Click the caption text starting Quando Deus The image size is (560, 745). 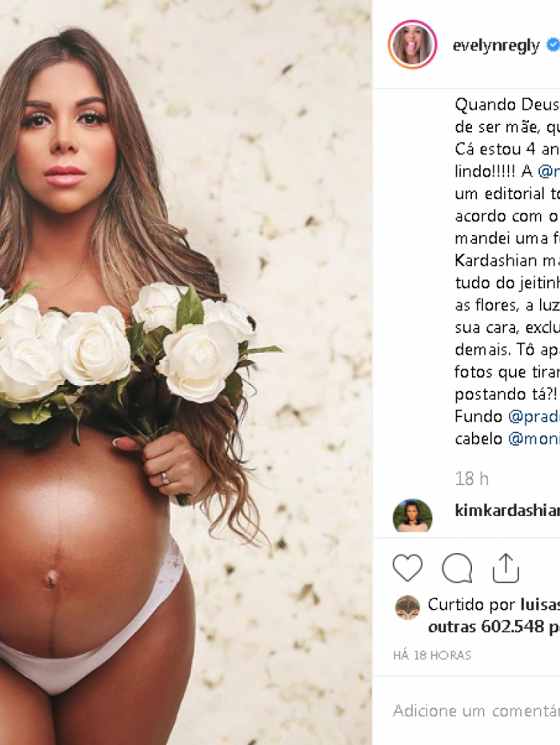coord(507,271)
